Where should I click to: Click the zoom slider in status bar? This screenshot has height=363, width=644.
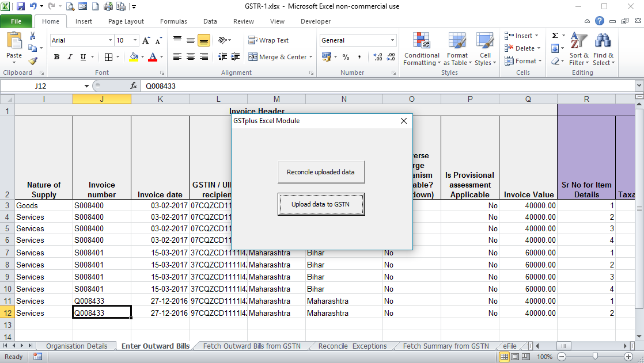tap(594, 357)
